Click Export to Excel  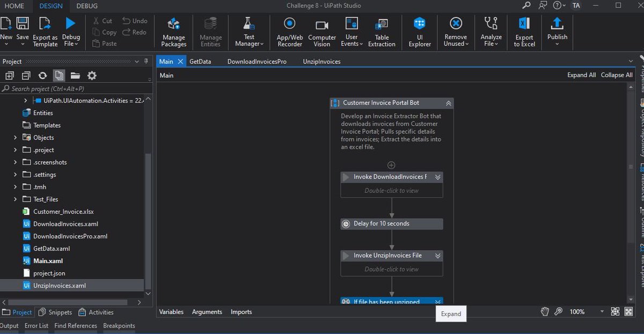(x=524, y=32)
